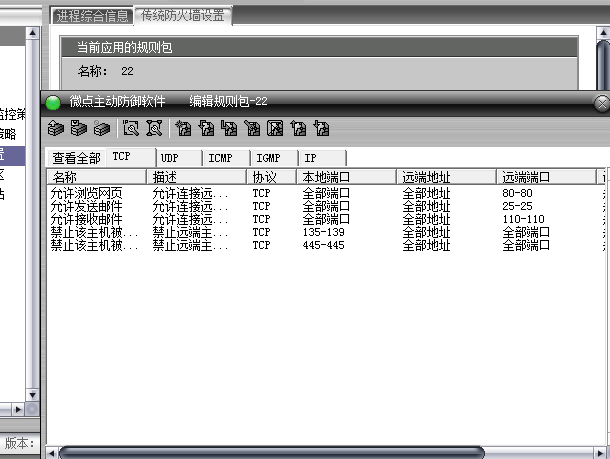Click the remote port value 25-25
Viewport: 610px width, 459px height.
click(x=517, y=206)
